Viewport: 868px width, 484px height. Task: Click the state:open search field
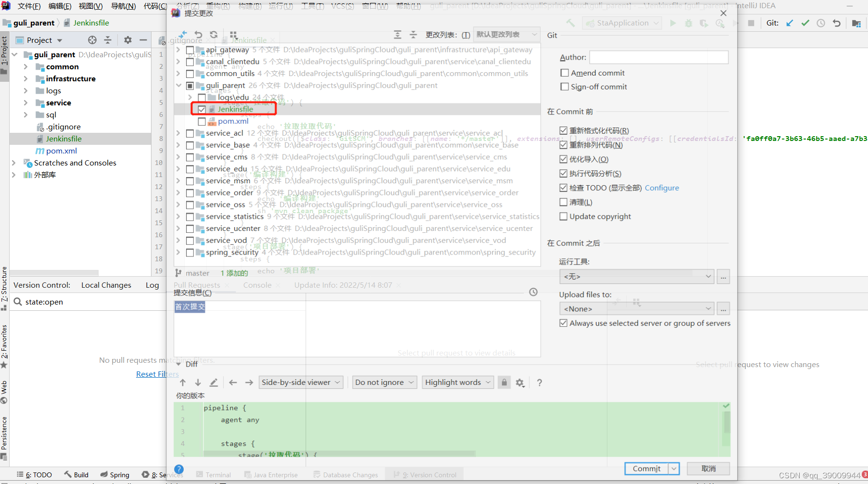coord(89,302)
